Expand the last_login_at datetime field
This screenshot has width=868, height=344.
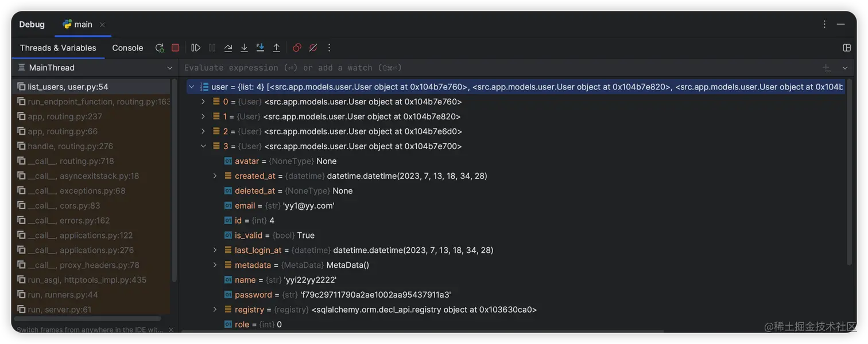pyautogui.click(x=215, y=251)
